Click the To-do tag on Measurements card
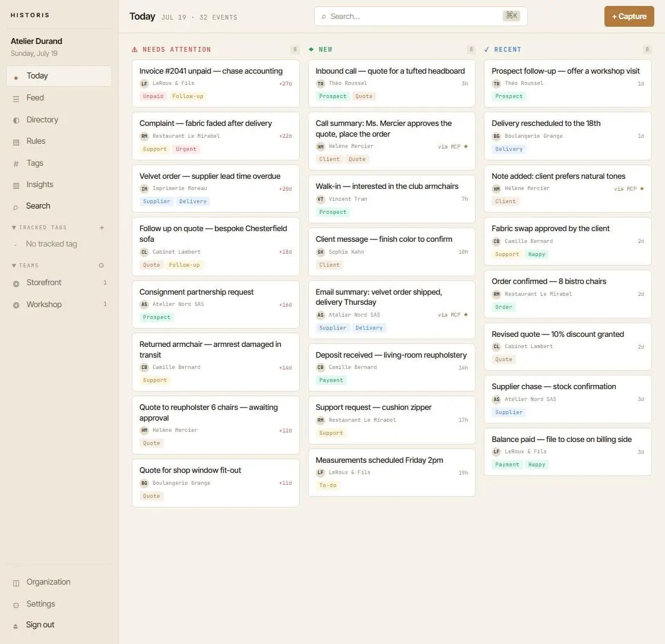The image size is (665, 644). click(327, 485)
